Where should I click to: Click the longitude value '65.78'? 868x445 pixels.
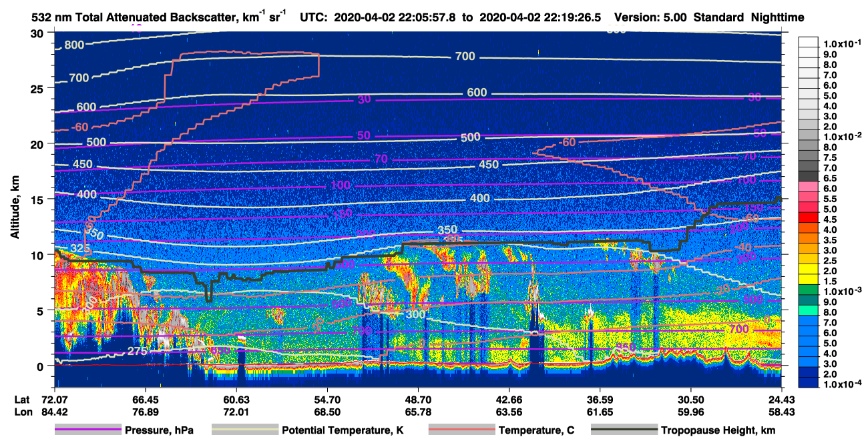pyautogui.click(x=418, y=412)
